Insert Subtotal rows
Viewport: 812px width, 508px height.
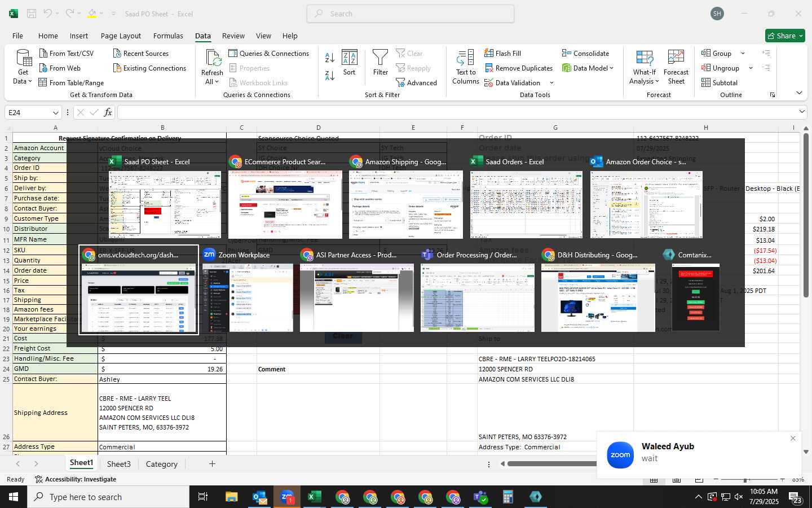coord(719,83)
